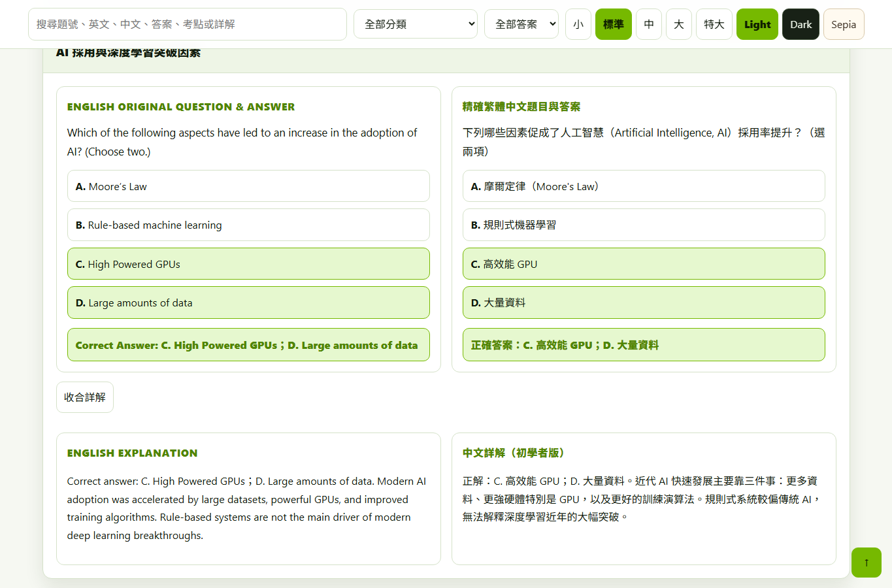
Task: Select Chinese option A. 摩爾定律
Action: point(644,186)
